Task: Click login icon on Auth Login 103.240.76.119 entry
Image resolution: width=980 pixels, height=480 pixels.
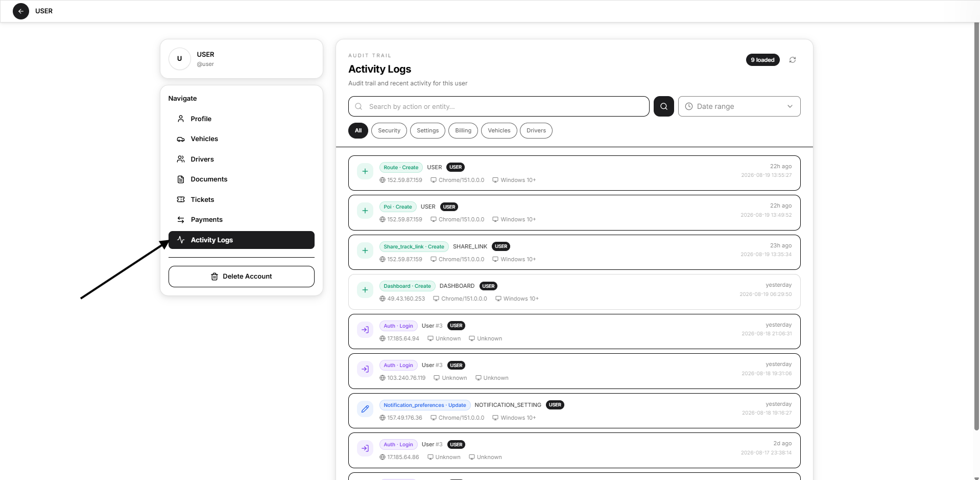Action: pyautogui.click(x=365, y=369)
